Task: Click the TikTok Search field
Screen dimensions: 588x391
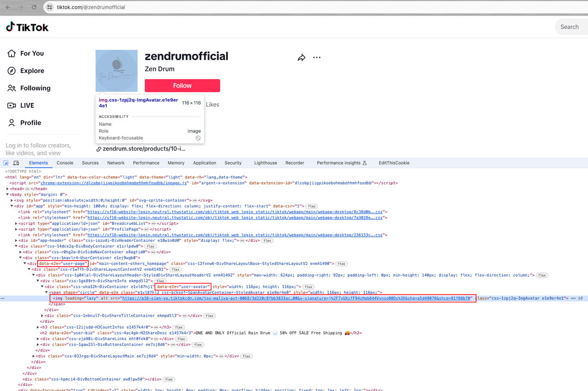Action: tap(570, 27)
